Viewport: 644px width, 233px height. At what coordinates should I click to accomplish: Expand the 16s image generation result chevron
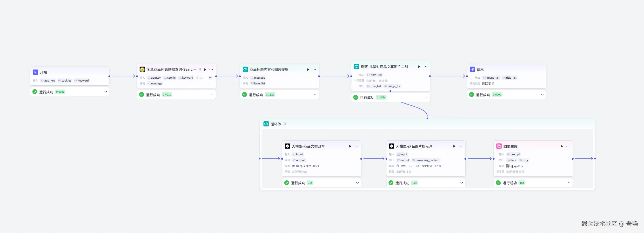pyautogui.click(x=569, y=183)
